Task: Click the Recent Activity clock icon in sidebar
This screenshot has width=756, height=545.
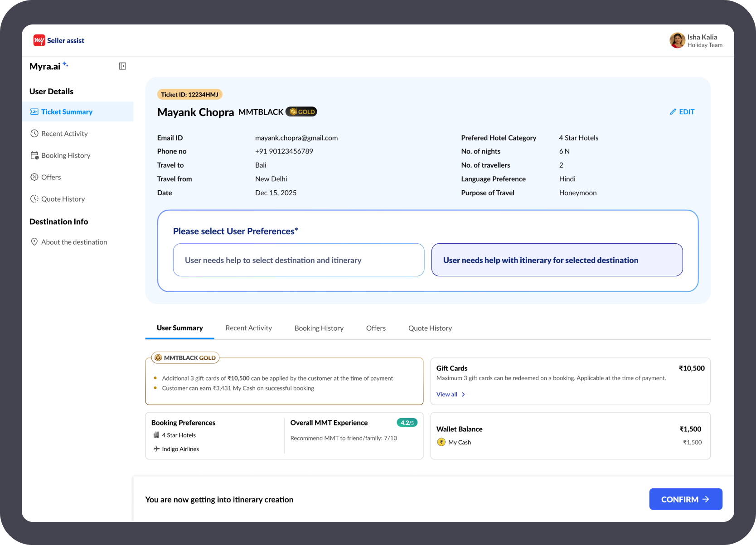Action: (34, 134)
